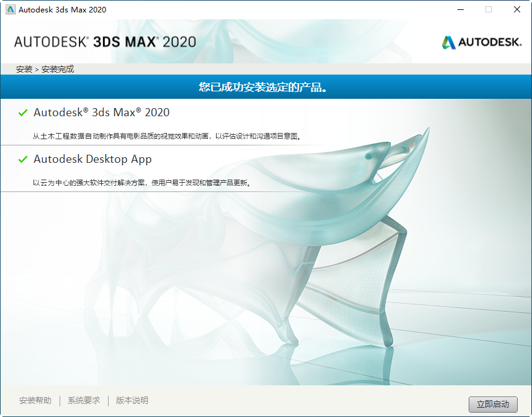Open the 版本说明 link

point(132,400)
